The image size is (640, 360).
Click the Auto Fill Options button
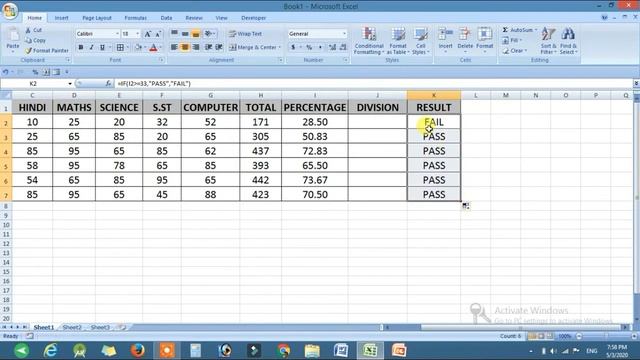466,206
